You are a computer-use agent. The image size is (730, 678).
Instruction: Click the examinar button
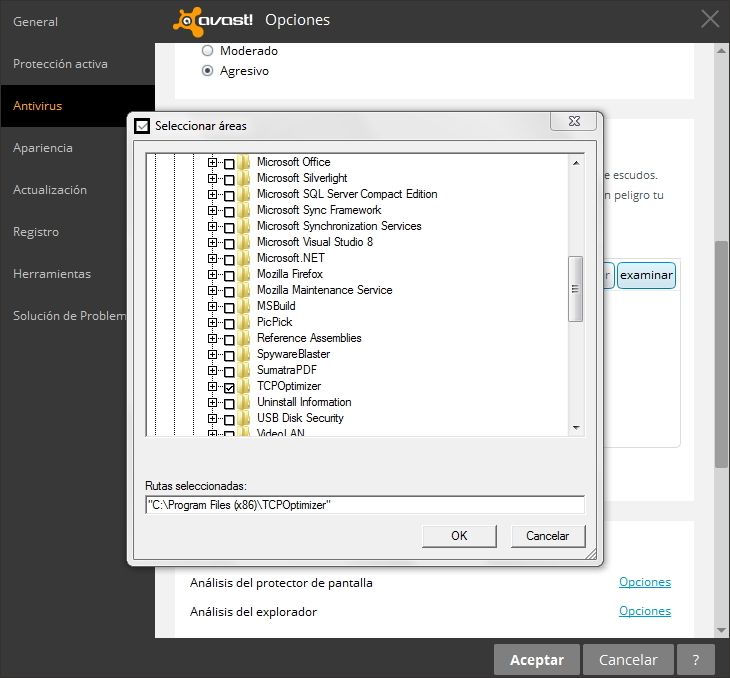tap(646, 275)
